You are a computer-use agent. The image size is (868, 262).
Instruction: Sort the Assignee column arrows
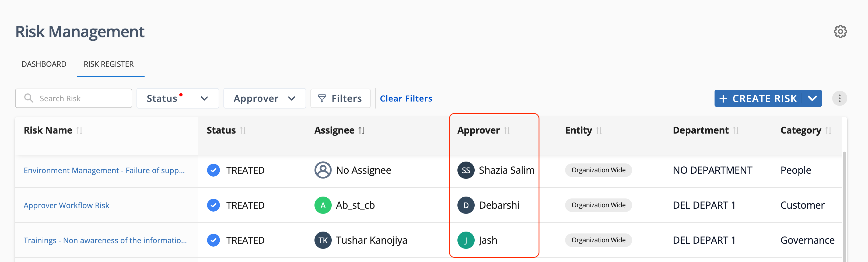click(362, 131)
